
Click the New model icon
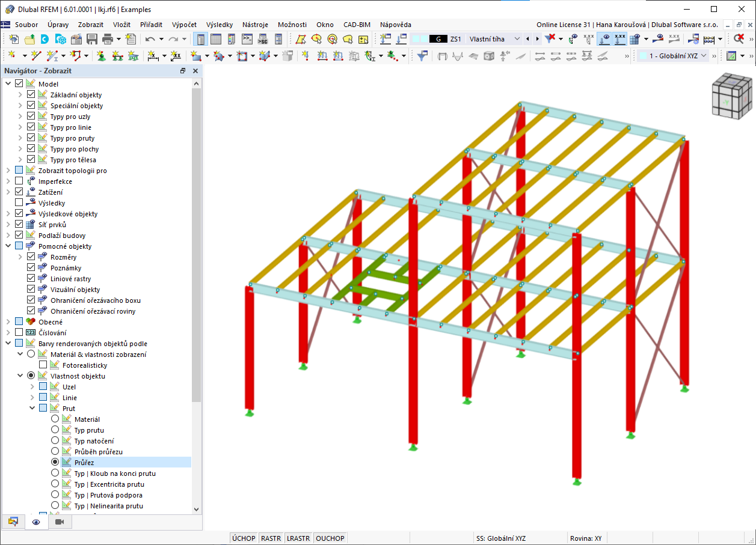tap(14, 39)
